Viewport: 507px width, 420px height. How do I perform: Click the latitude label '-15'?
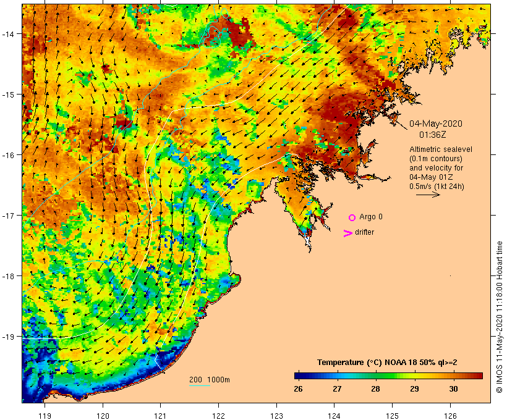point(7,94)
